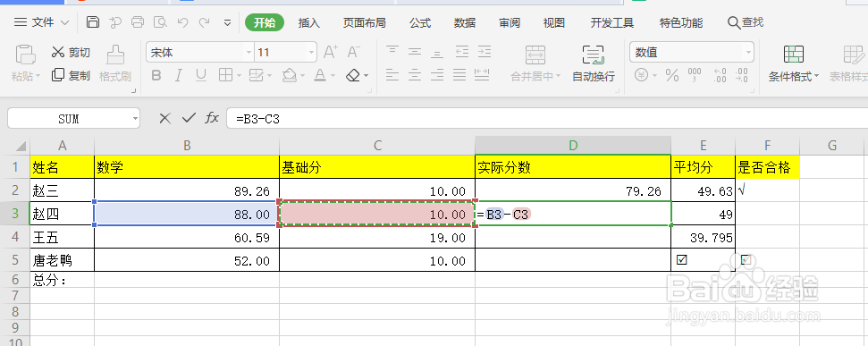Decrease font size with A- icon

(354, 53)
